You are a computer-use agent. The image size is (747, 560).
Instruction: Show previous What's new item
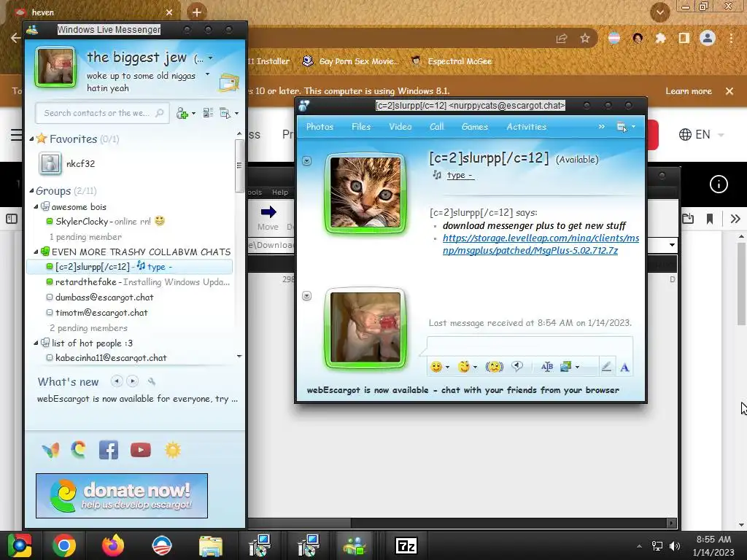click(117, 381)
